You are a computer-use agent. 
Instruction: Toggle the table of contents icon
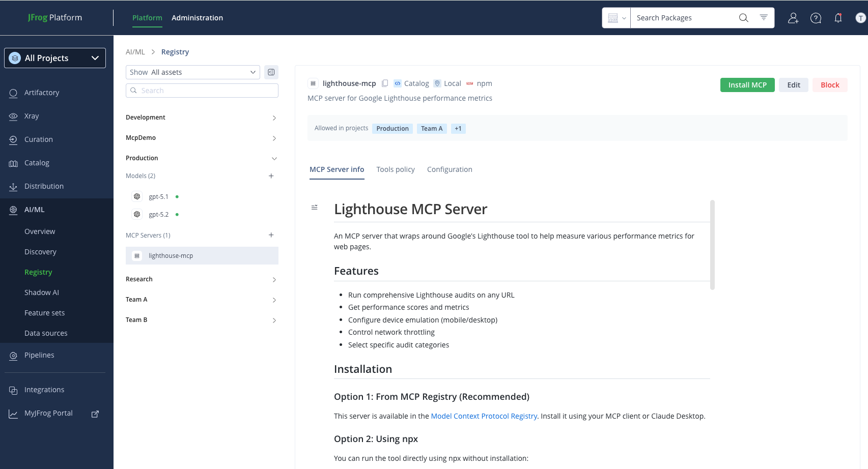[315, 208]
